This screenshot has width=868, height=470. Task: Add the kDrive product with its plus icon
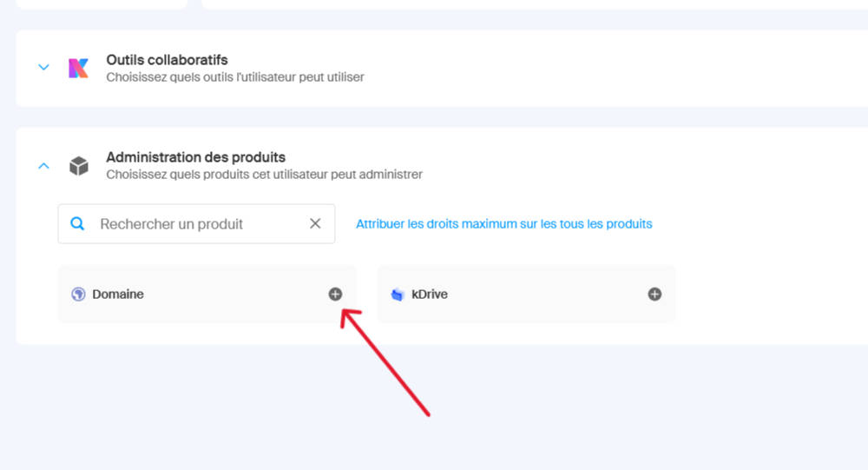coord(654,295)
